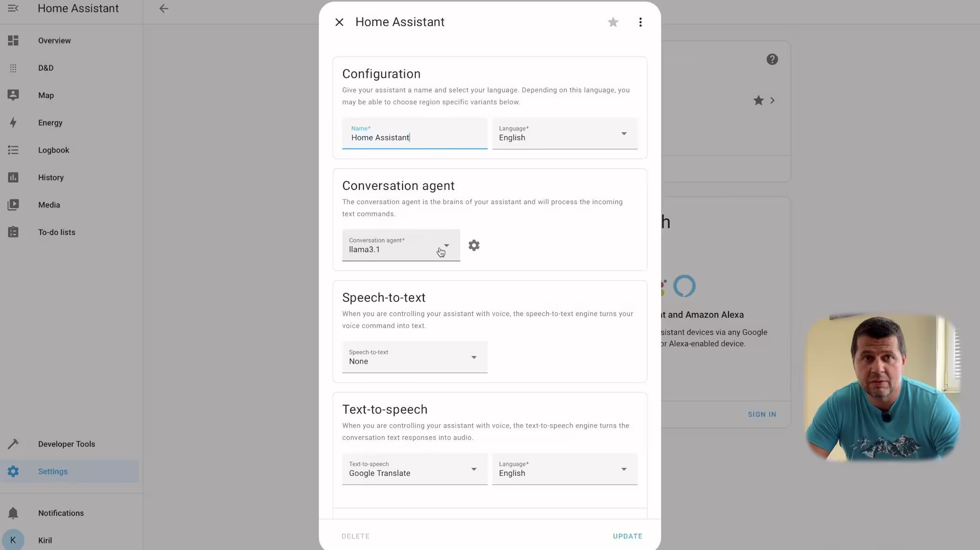Screen dimensions: 980x550
Task: Click the Configuration heading text
Action: pos(381,74)
